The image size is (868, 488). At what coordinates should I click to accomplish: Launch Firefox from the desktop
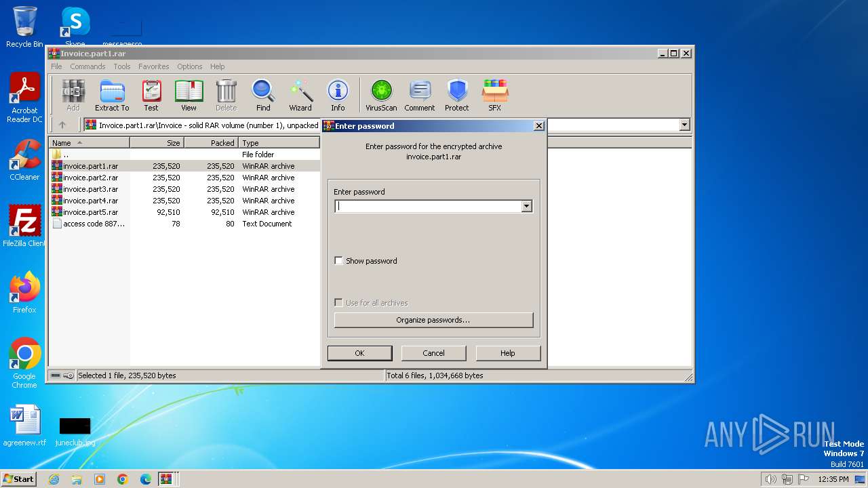24,293
